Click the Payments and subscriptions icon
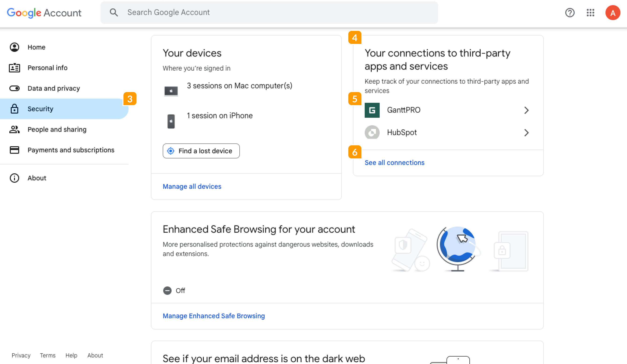 coord(14,150)
